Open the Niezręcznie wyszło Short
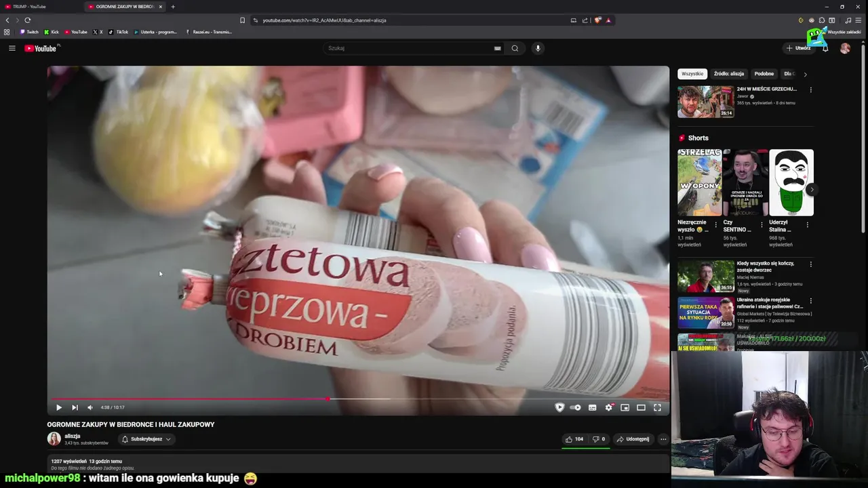 pos(699,182)
